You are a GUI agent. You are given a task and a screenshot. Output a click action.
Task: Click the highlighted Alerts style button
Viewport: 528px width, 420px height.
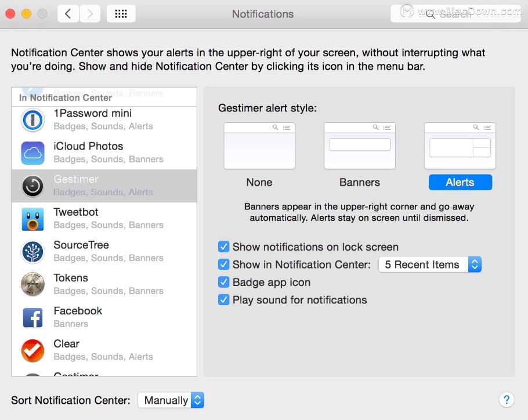[460, 182]
